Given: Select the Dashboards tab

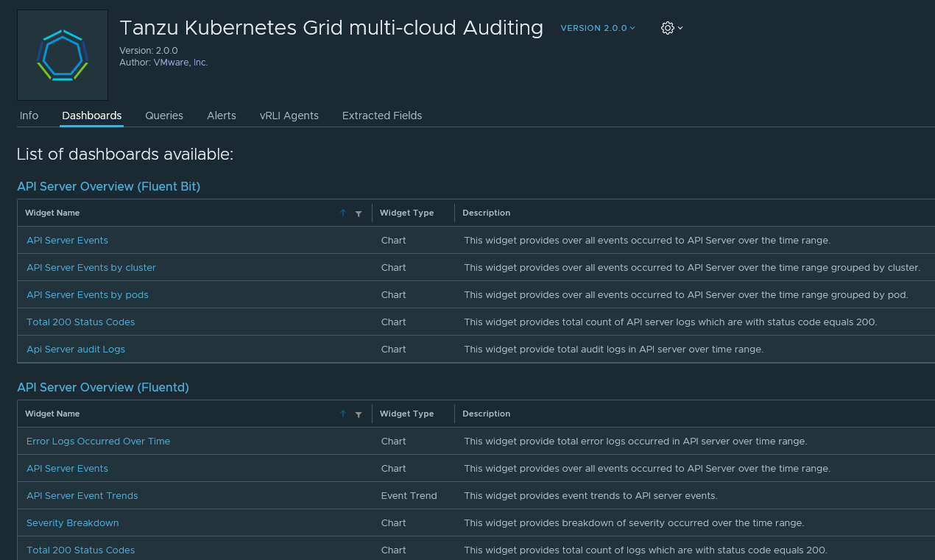Looking at the screenshot, I should (92, 116).
